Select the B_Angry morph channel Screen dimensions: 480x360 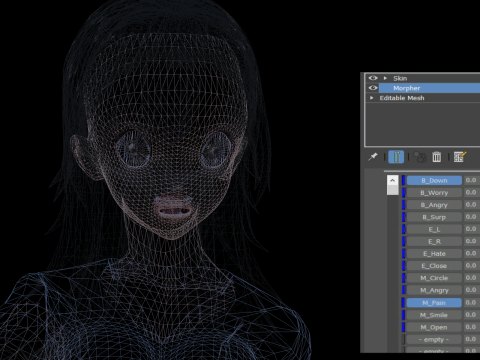[x=434, y=205]
